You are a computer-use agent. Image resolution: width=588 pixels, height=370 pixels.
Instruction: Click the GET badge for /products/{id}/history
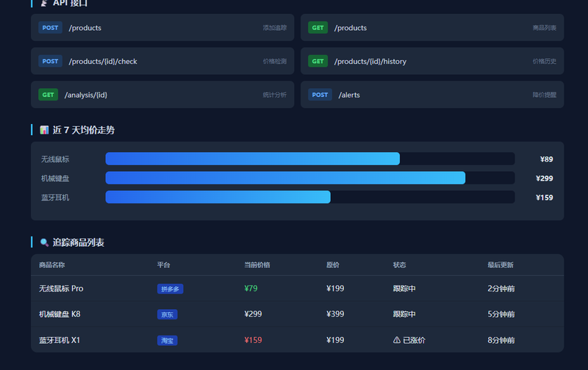pos(318,61)
